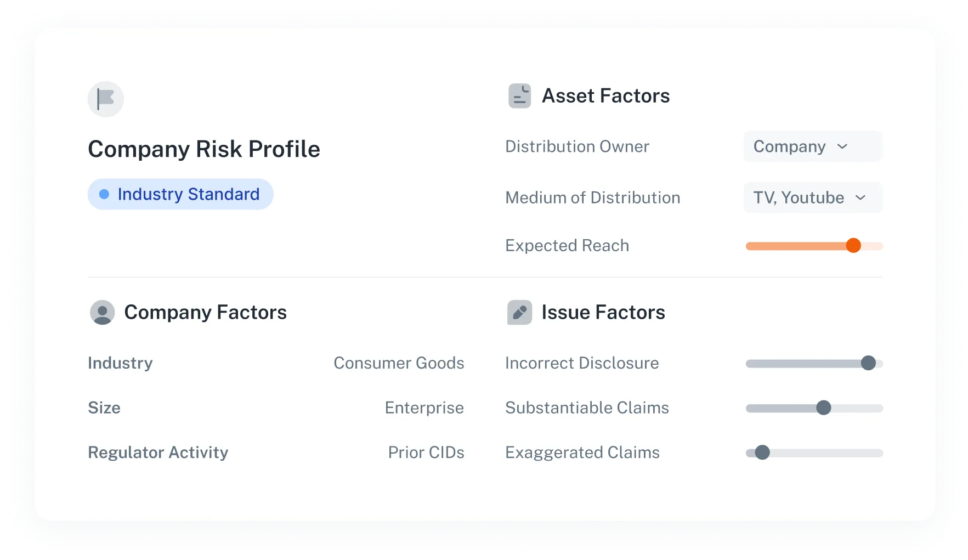The height and width of the screenshot is (560, 968).
Task: Open the Distribution Owner Company dropdown
Action: (x=812, y=146)
